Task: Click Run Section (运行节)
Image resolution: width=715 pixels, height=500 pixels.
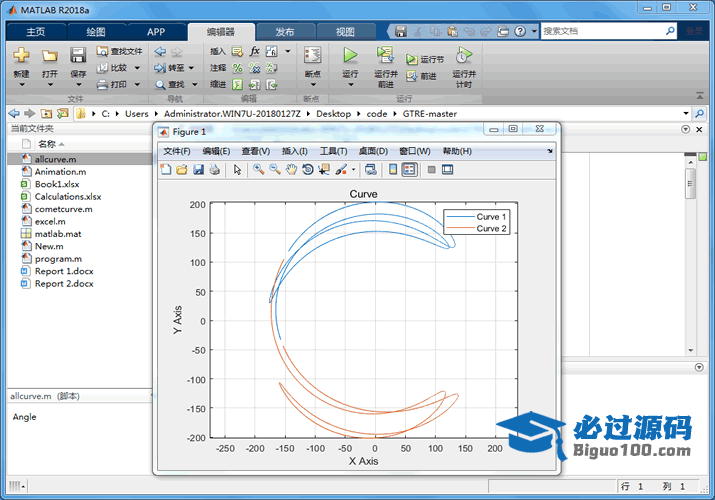Action: click(425, 59)
